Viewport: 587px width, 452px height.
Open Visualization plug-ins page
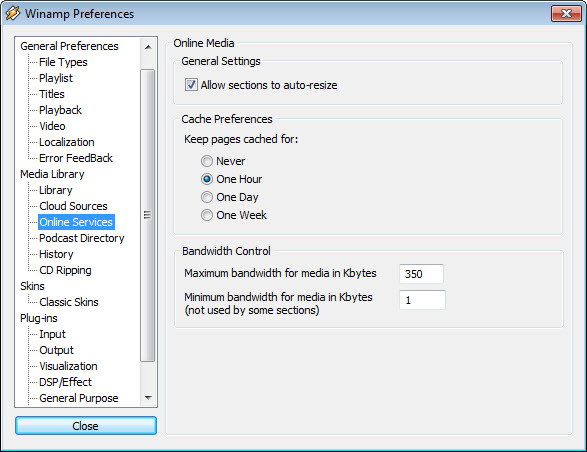(x=68, y=366)
